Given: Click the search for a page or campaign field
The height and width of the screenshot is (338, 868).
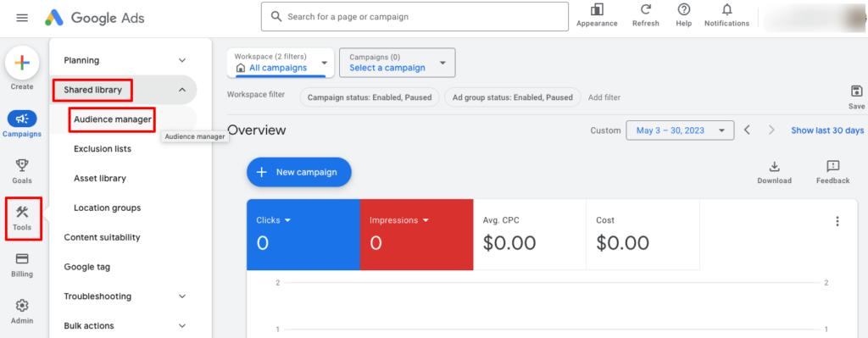Looking at the screenshot, I should [415, 17].
